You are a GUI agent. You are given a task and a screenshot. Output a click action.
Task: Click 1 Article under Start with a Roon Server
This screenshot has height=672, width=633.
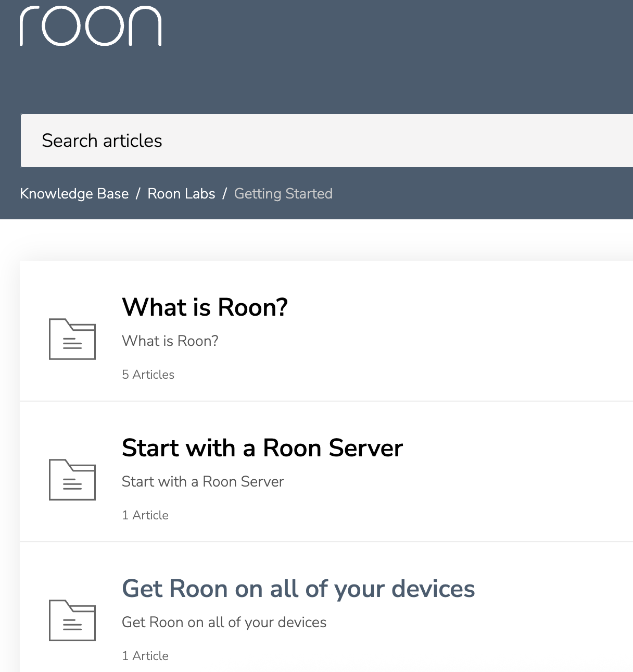point(145,515)
